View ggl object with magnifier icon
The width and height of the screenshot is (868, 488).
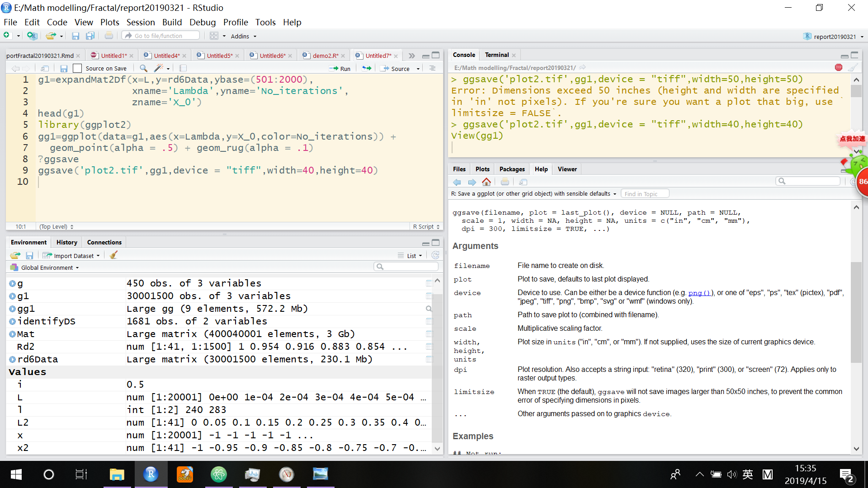coord(429,309)
